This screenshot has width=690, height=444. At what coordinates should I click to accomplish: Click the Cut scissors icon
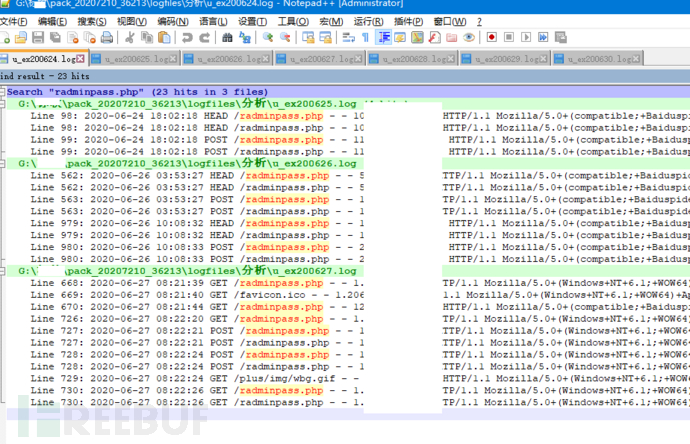[x=129, y=38]
